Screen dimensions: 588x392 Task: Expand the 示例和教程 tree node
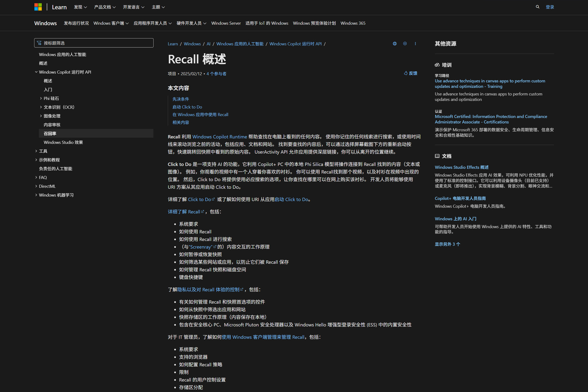(x=36, y=160)
